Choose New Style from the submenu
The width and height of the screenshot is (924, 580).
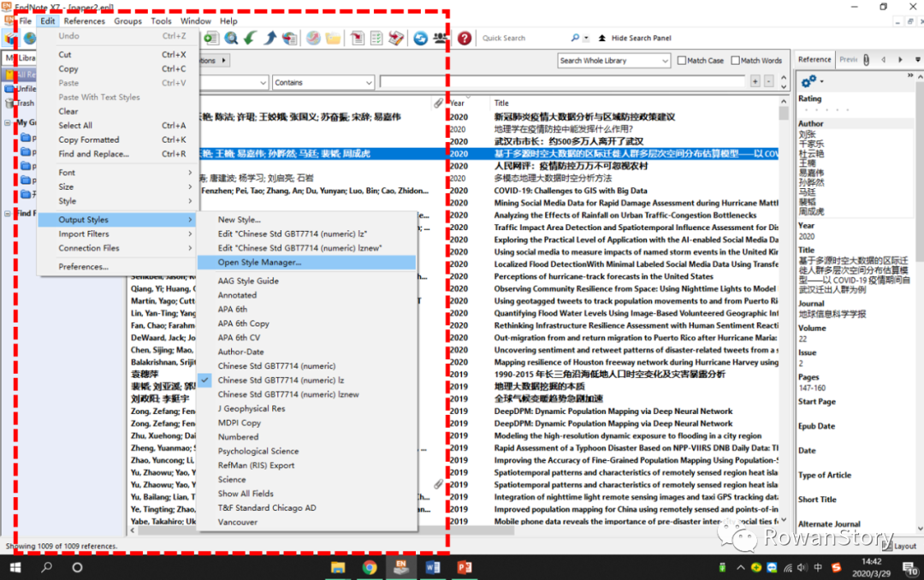306,219
